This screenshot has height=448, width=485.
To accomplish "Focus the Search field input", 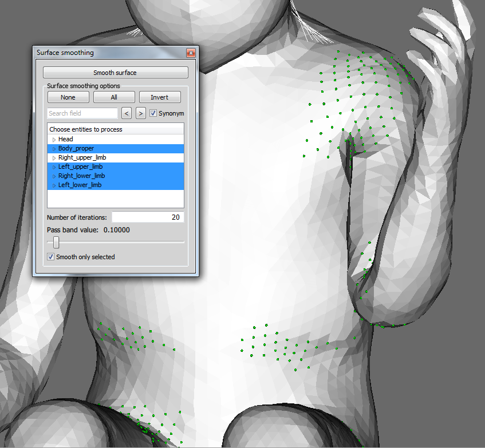I will click(x=82, y=113).
